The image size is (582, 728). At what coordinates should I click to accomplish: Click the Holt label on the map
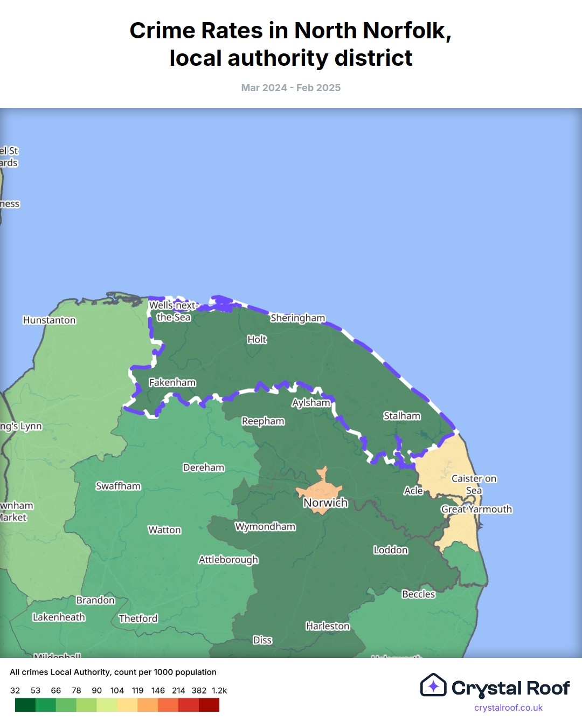(257, 339)
